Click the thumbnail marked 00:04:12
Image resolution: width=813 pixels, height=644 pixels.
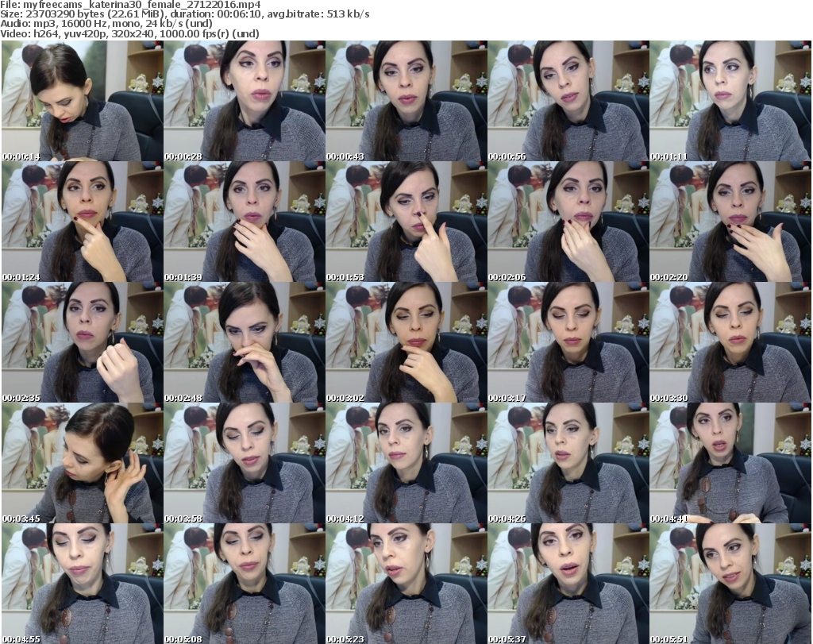[406, 463]
